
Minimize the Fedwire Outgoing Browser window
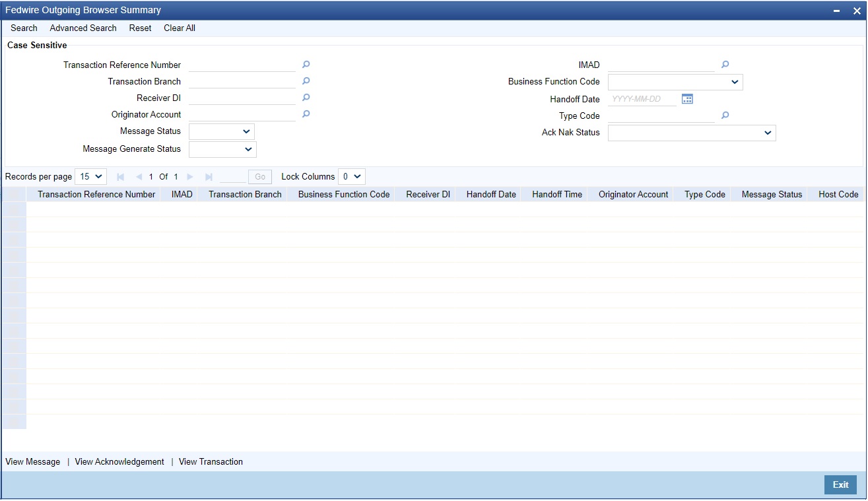(x=837, y=11)
